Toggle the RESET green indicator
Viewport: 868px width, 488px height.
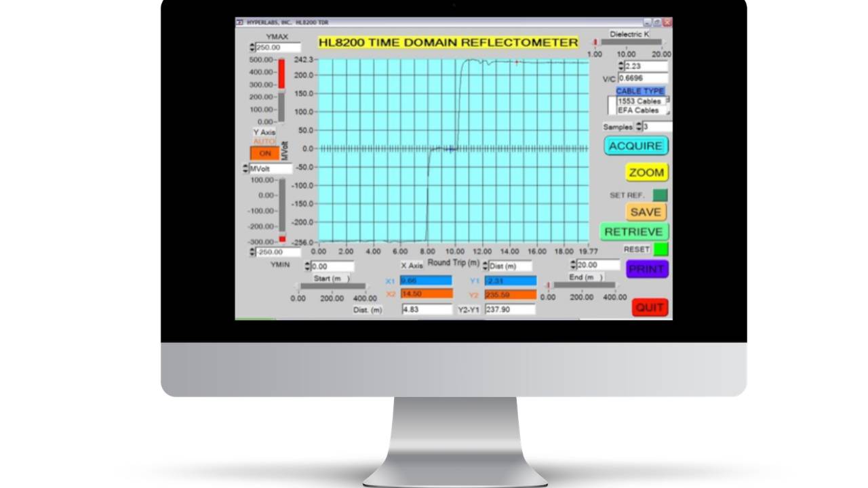(660, 249)
